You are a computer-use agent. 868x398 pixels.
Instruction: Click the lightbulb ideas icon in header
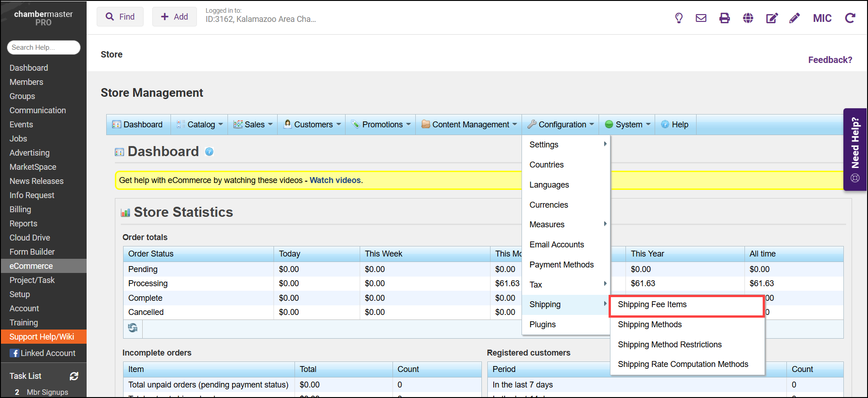pyautogui.click(x=679, y=18)
